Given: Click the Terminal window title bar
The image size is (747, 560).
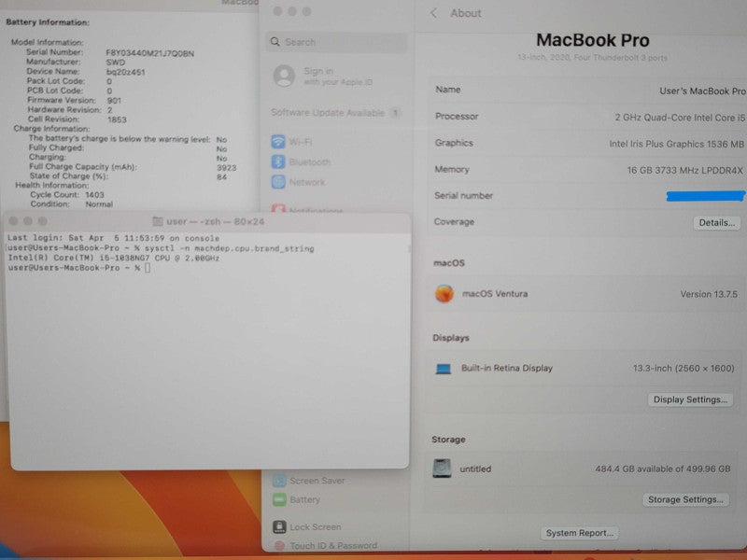Looking at the screenshot, I should coord(207,221).
